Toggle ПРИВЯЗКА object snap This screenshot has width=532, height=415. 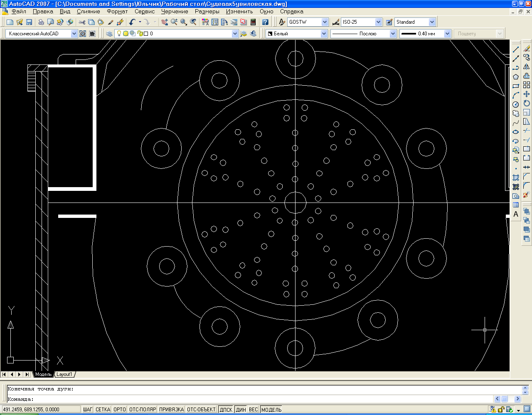(x=171, y=410)
